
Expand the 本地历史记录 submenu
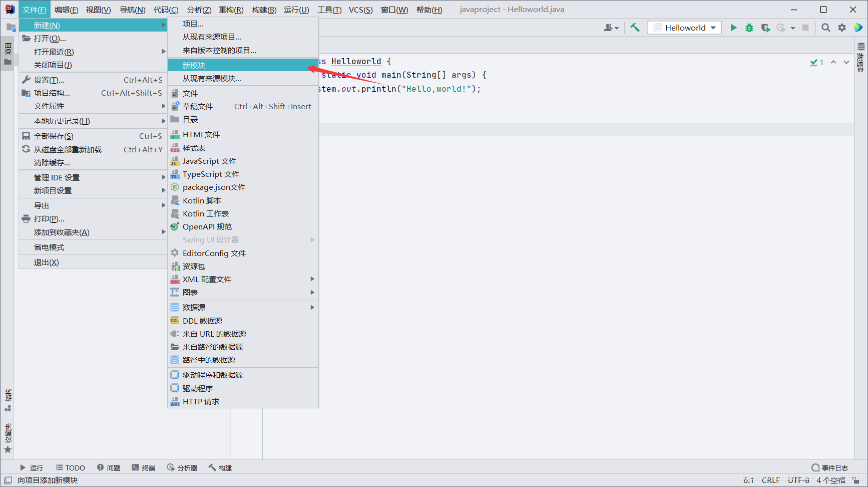click(x=93, y=121)
